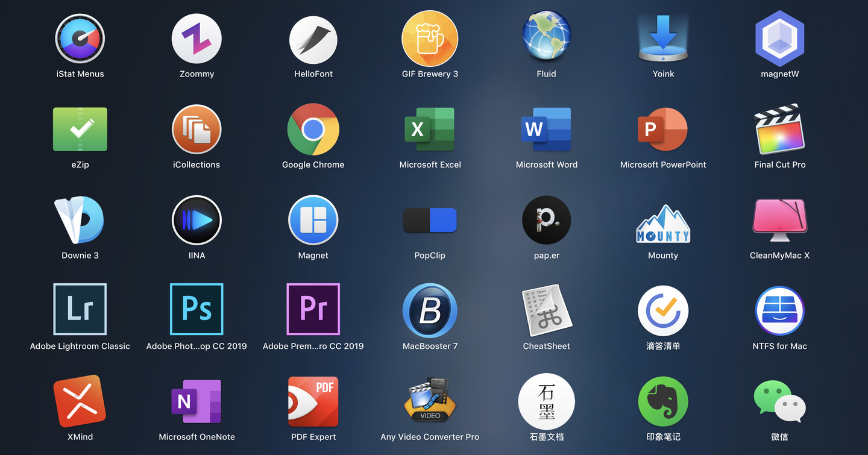Launch the Yoink app
Screen dimensions: 868x455
coord(663,38)
